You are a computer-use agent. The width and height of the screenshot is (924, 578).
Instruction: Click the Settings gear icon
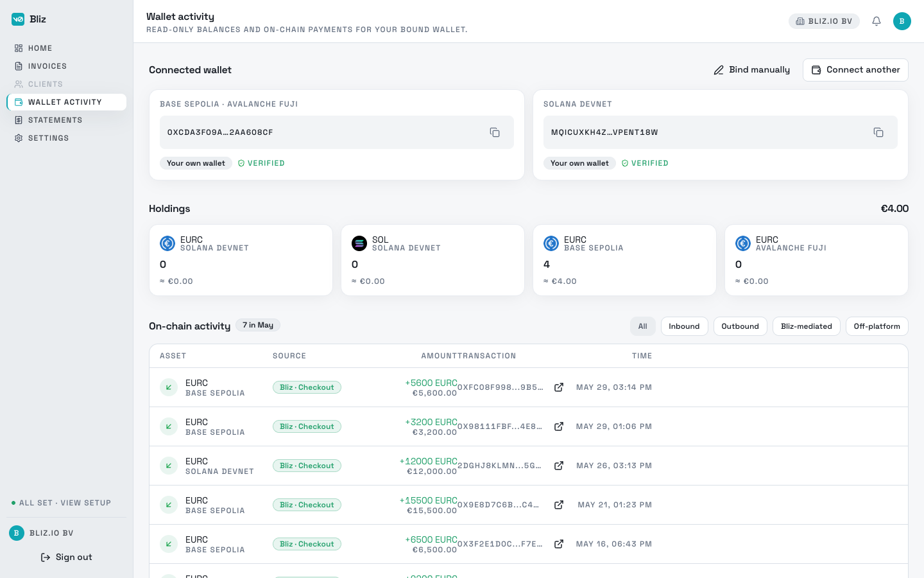(x=19, y=138)
